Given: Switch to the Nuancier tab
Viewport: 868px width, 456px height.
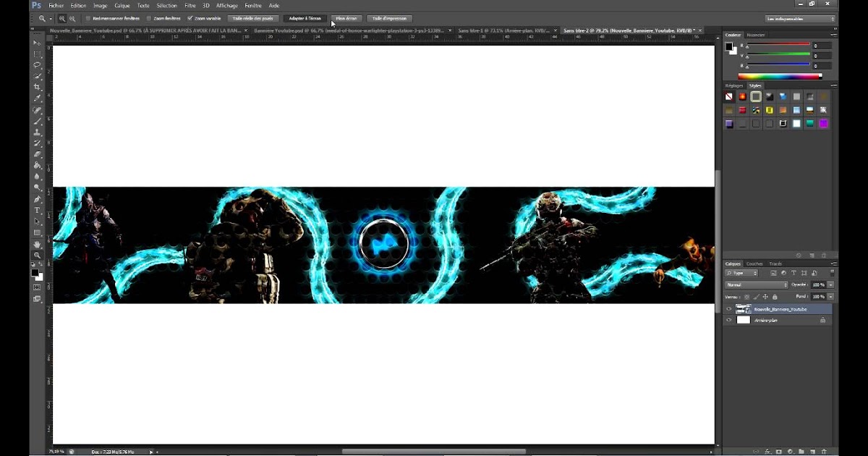Looking at the screenshot, I should click(x=756, y=35).
